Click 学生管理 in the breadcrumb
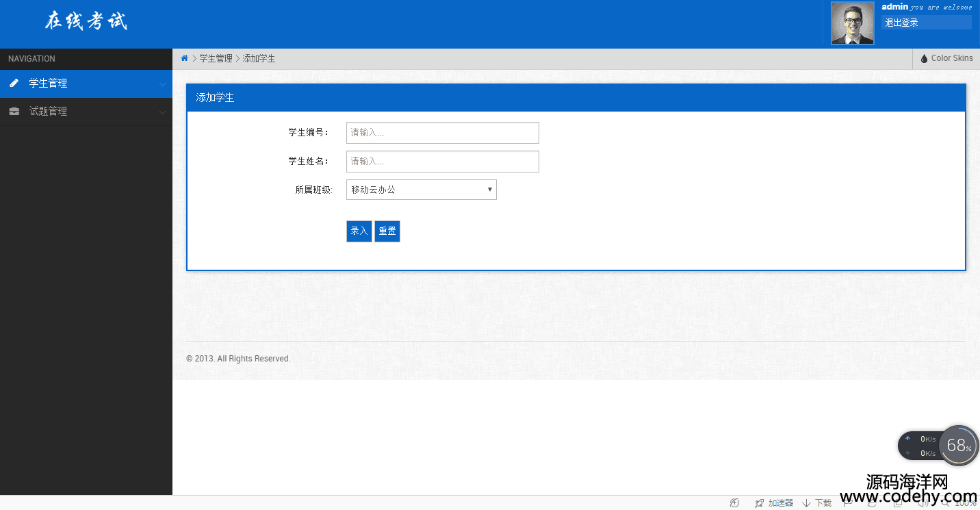 [x=216, y=59]
